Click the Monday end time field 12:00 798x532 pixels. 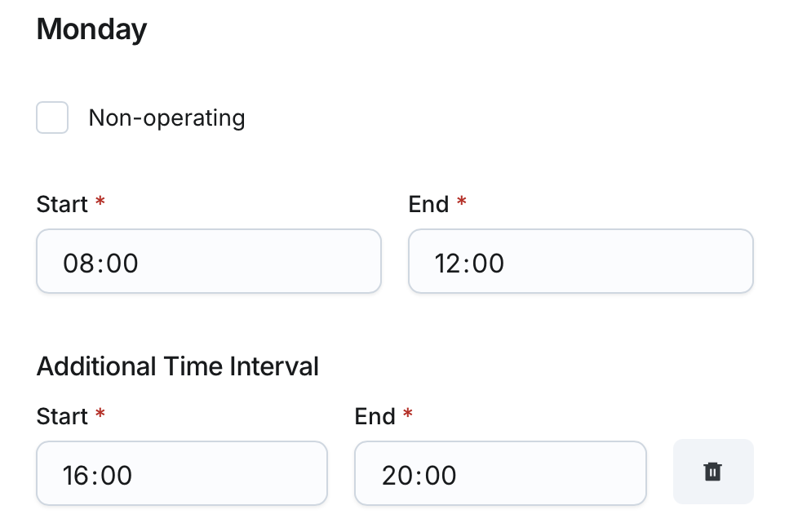(x=580, y=261)
